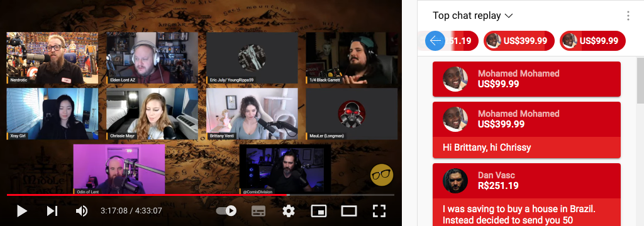Toggle the autoplay switch
The image size is (644, 226).
click(226, 211)
